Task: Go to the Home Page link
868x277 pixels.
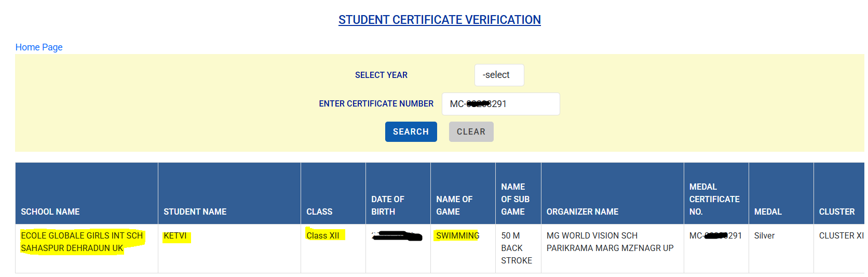Action: click(x=39, y=47)
